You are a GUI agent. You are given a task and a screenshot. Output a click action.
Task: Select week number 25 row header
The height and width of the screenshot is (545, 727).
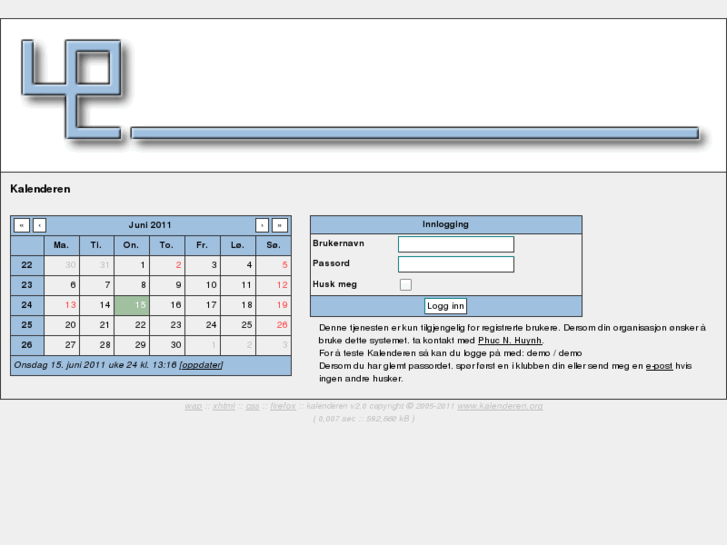(x=27, y=325)
